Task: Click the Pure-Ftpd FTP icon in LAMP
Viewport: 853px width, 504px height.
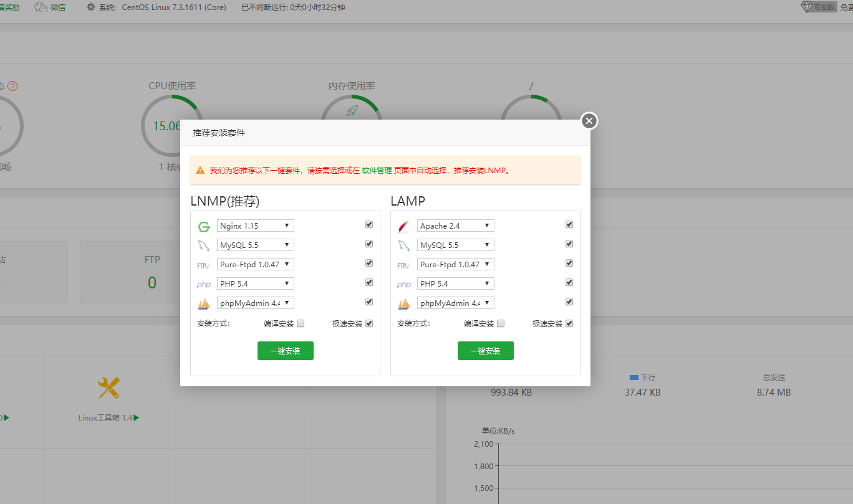Action: click(404, 265)
